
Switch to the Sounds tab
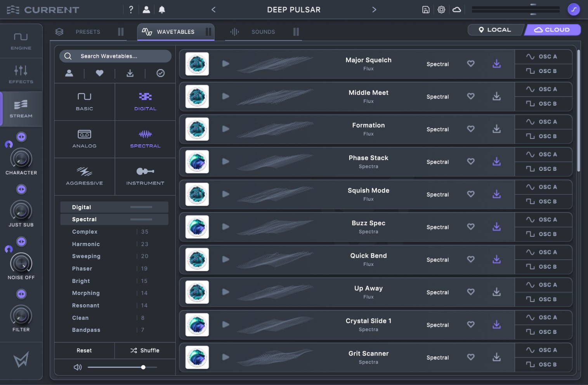click(x=263, y=32)
